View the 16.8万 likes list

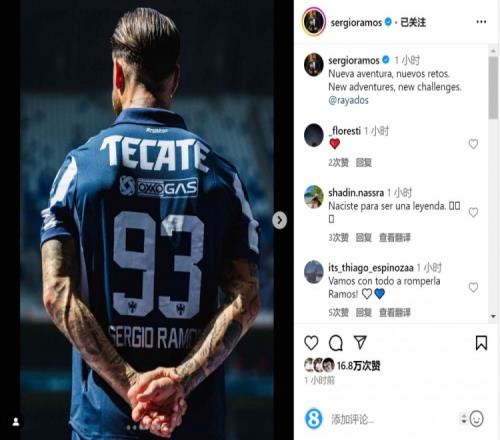(x=358, y=366)
